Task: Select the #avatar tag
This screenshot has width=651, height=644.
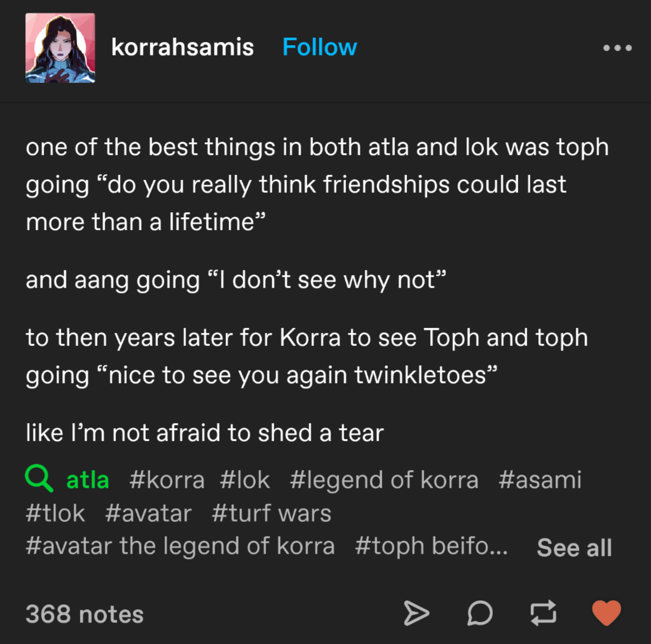Action: 148,513
